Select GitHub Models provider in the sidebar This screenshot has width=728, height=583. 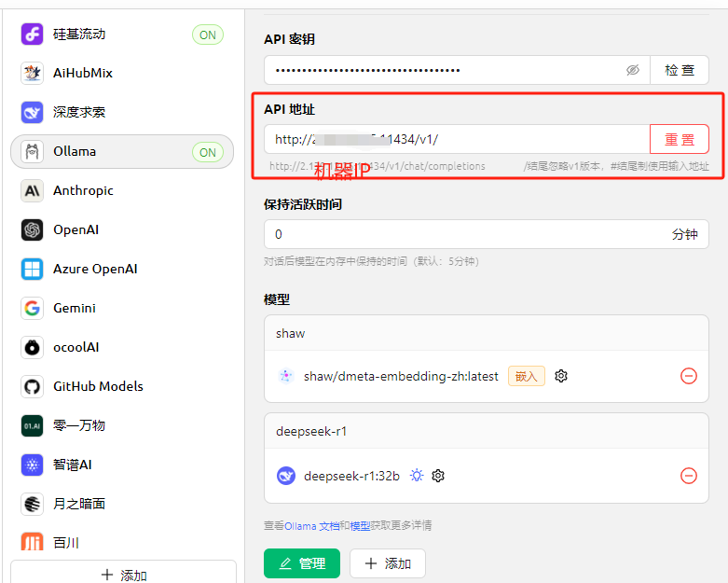pyautogui.click(x=122, y=386)
